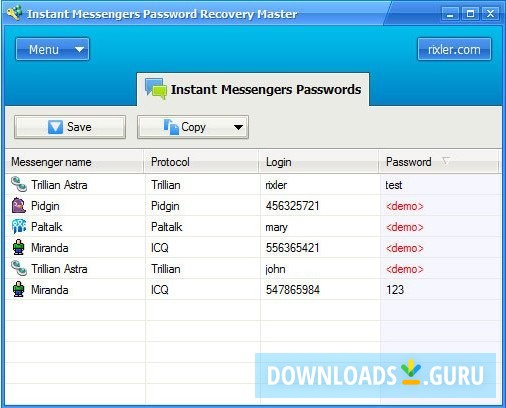This screenshot has width=506, height=408.
Task: Click the login cell '556365421'
Action: 292,248
